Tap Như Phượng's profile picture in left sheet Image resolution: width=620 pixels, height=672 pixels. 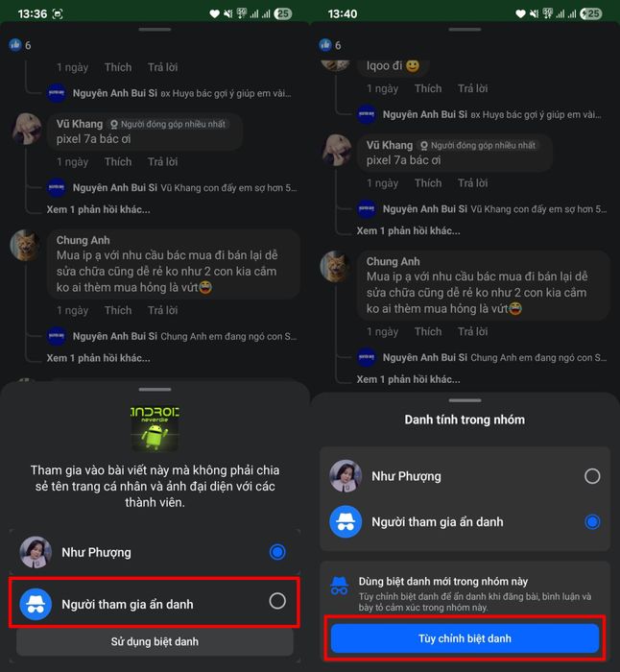(x=36, y=552)
